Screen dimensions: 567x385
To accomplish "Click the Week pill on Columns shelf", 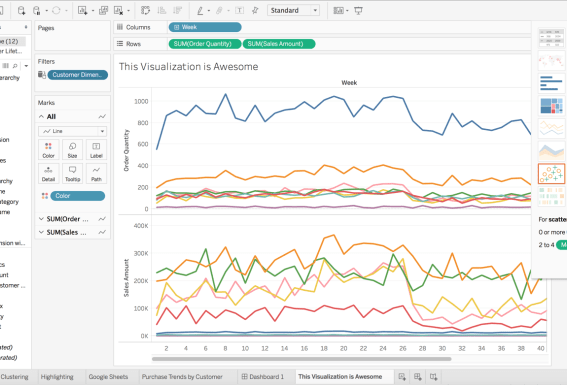I will (x=205, y=27).
